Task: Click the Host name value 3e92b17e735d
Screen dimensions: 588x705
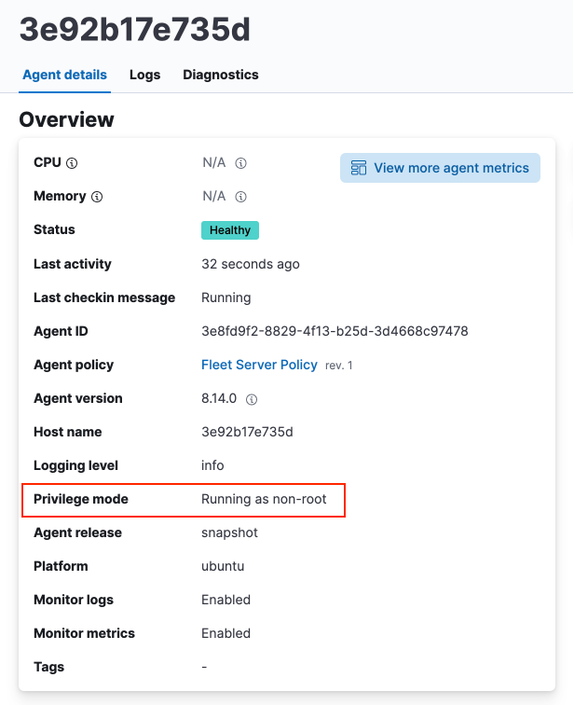Action: pos(247,432)
